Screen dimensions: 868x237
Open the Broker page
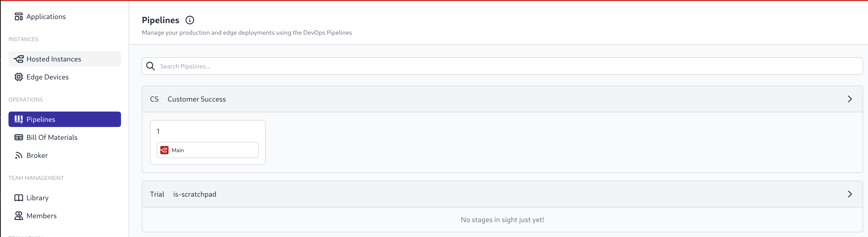37,156
